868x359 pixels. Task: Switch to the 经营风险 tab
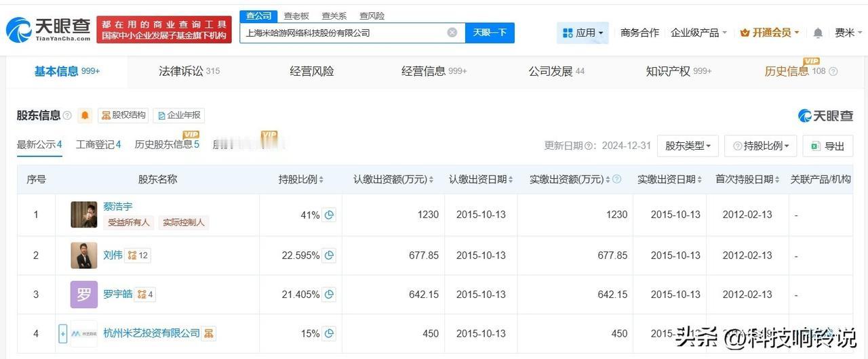click(x=312, y=71)
